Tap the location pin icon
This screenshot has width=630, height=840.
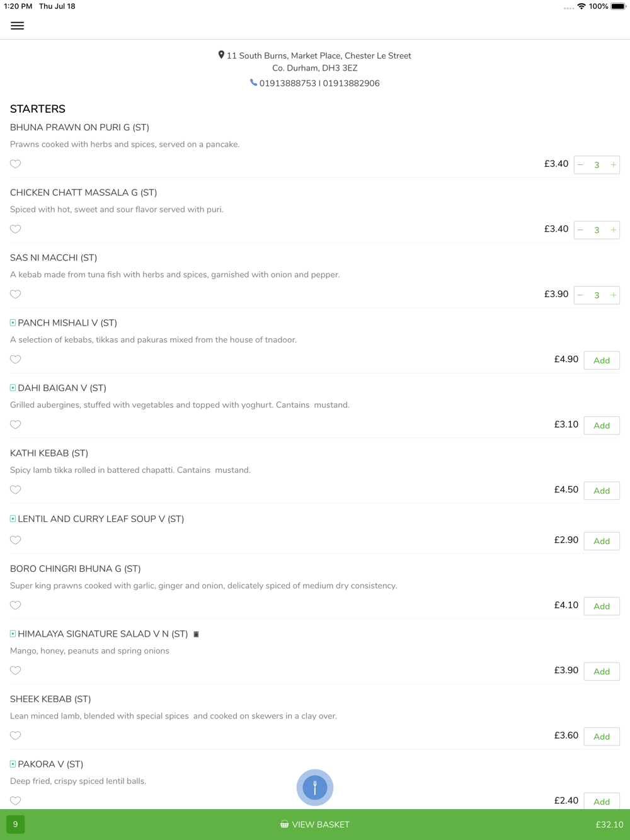click(221, 55)
